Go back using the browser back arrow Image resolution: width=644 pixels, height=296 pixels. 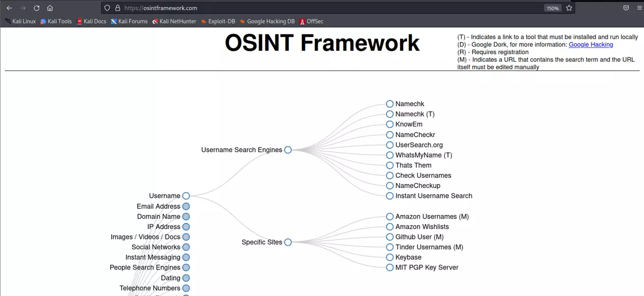pyautogui.click(x=9, y=8)
